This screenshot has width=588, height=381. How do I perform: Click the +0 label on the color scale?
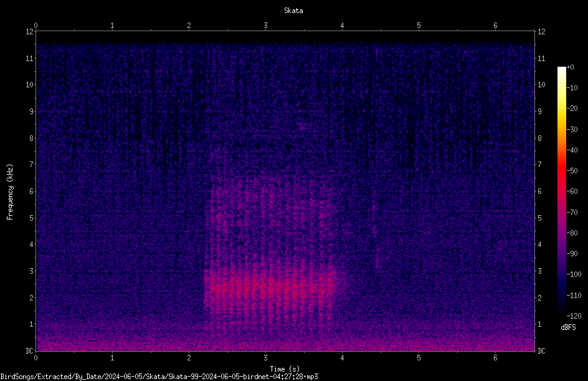tap(571, 67)
